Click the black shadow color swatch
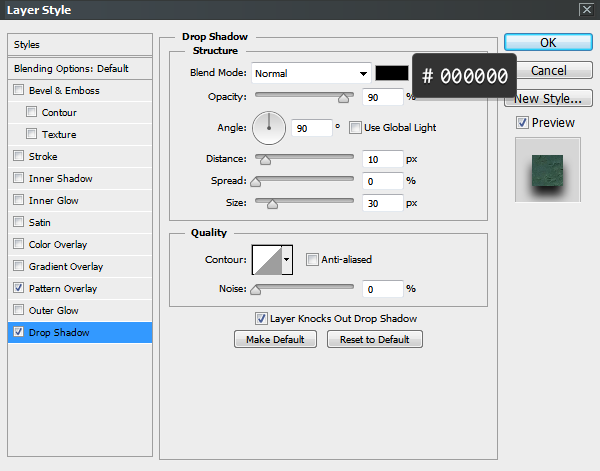The height and width of the screenshot is (471, 600). (392, 73)
